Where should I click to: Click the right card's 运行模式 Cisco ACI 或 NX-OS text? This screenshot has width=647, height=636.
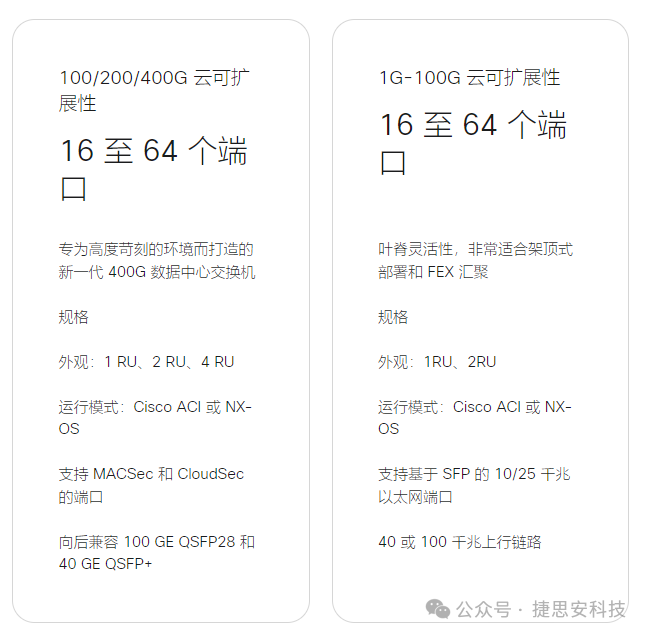click(475, 418)
